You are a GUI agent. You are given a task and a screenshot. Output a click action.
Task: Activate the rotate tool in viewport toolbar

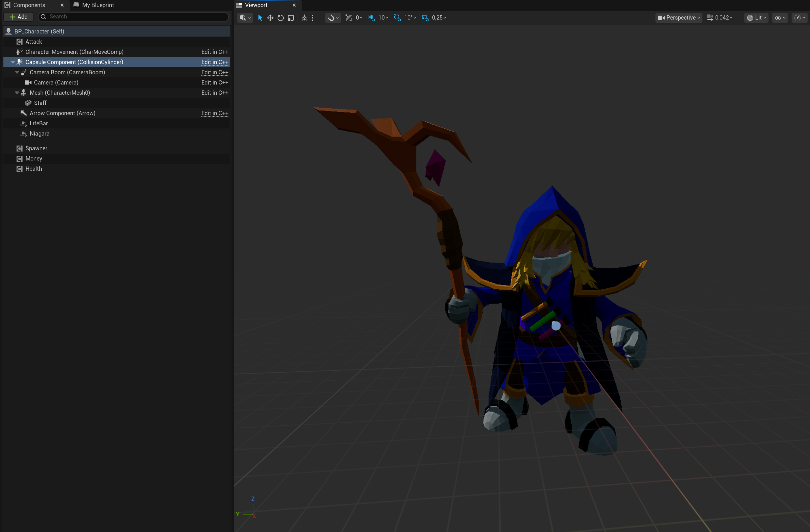[280, 18]
